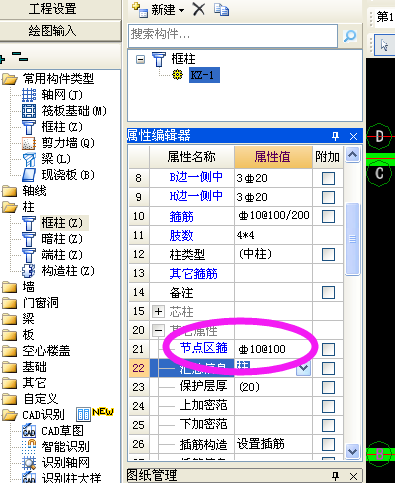This screenshot has width=395, height=483.
Task: Pin the 属性编辑器 panel
Action: point(336,136)
